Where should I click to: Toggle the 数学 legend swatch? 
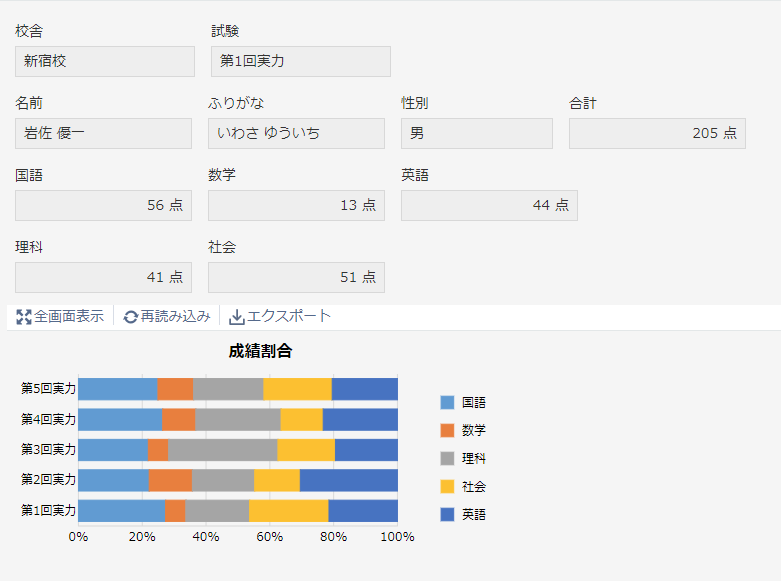(x=448, y=431)
